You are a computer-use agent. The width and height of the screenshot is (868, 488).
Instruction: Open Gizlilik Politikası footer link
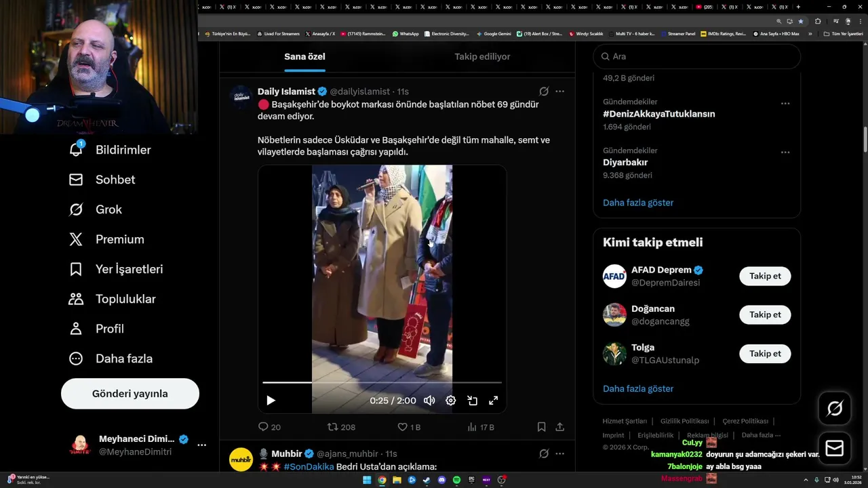point(685,422)
